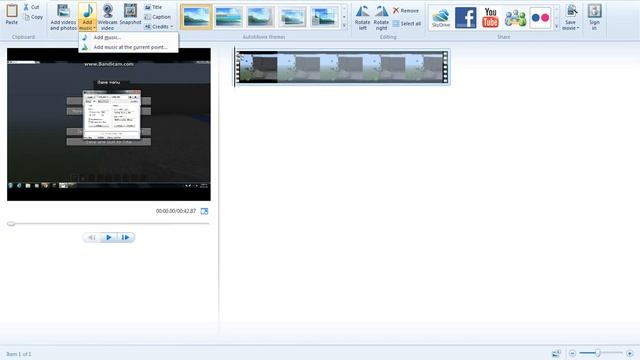Share to Windows Live Groups icon

pos(515,18)
